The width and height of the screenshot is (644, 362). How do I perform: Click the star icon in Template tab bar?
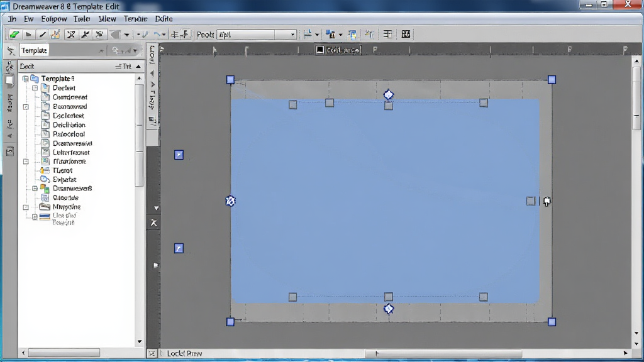101,50
